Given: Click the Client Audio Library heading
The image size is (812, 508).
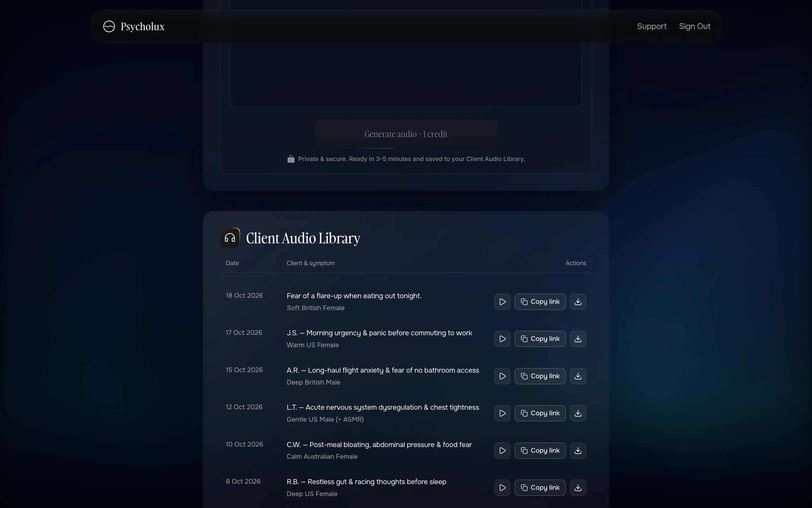Looking at the screenshot, I should (x=303, y=238).
